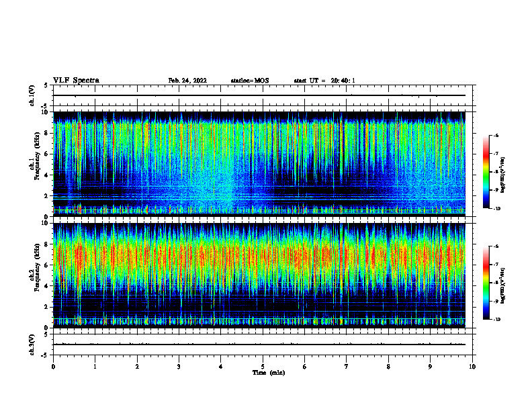
Task: Click the ch.1 spectrogram panel
Action: [259, 164]
